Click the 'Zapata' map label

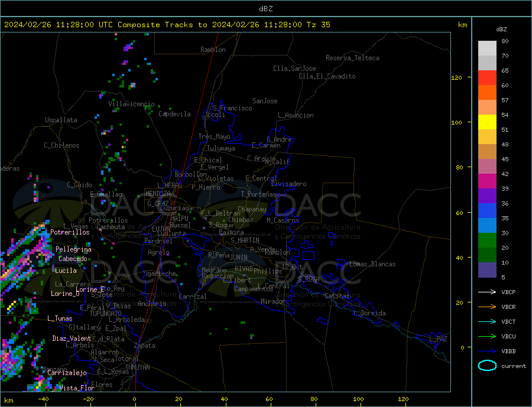click(145, 346)
